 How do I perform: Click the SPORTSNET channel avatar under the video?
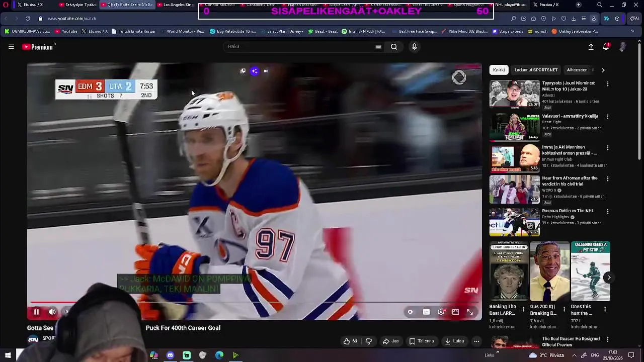click(x=33, y=340)
